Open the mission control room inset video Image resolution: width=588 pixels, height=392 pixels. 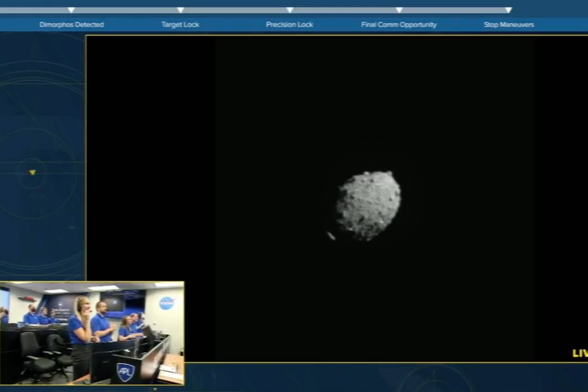point(92,333)
